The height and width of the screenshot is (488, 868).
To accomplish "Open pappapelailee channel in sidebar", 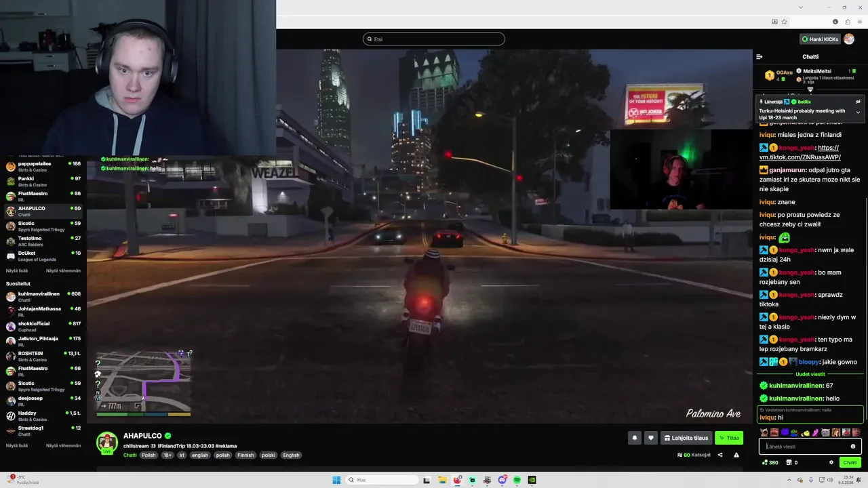I will click(43, 166).
